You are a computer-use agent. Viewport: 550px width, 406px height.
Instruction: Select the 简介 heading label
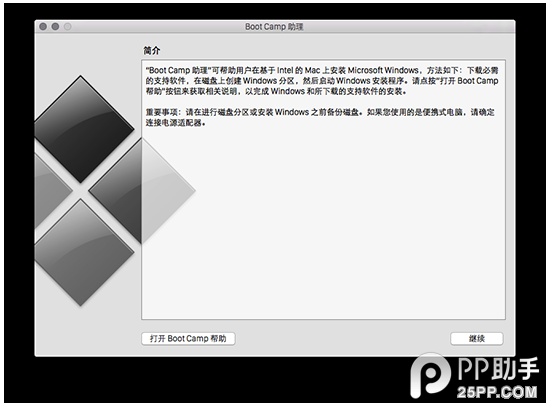point(152,51)
